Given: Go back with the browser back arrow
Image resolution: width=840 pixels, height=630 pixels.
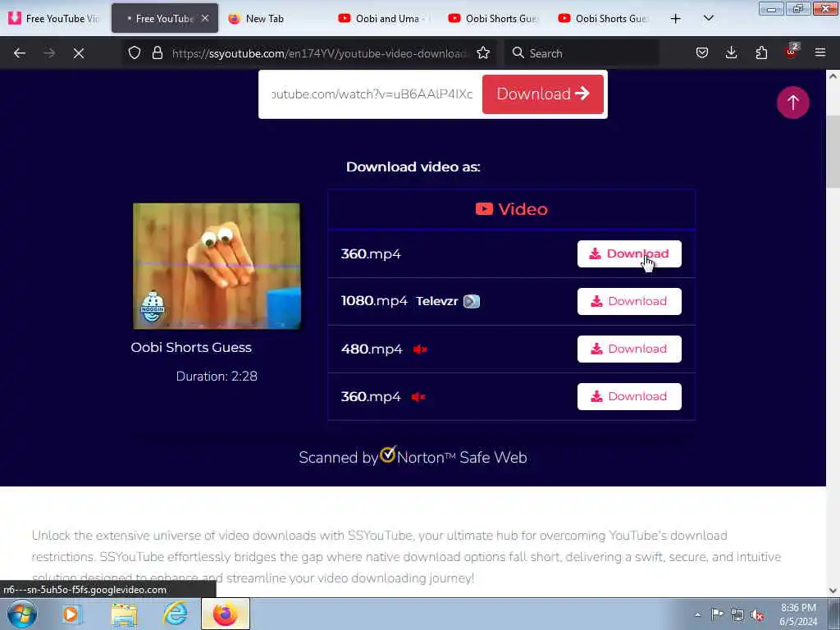Looking at the screenshot, I should tap(20, 53).
